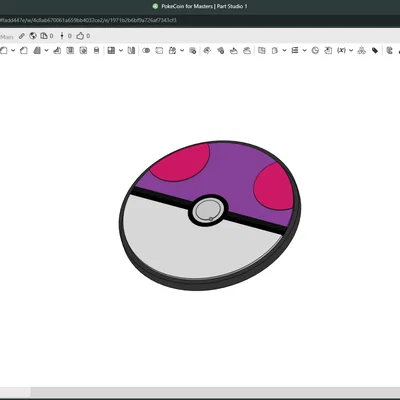The width and height of the screenshot is (400, 400).
Task: Select the Rib tool icon
Action: tap(57, 51)
